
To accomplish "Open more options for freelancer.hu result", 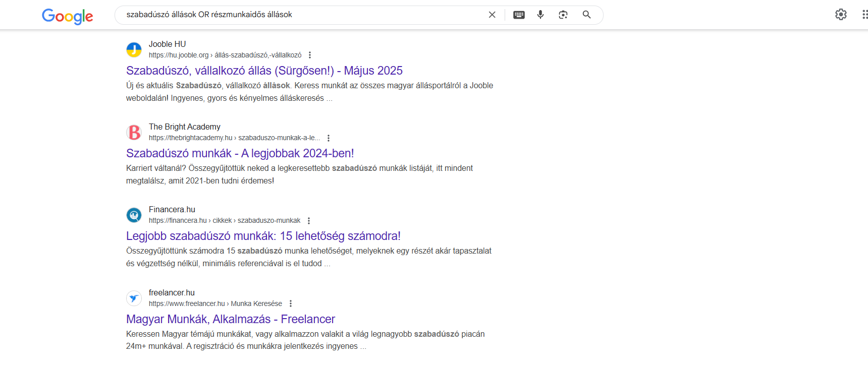I will (x=291, y=303).
